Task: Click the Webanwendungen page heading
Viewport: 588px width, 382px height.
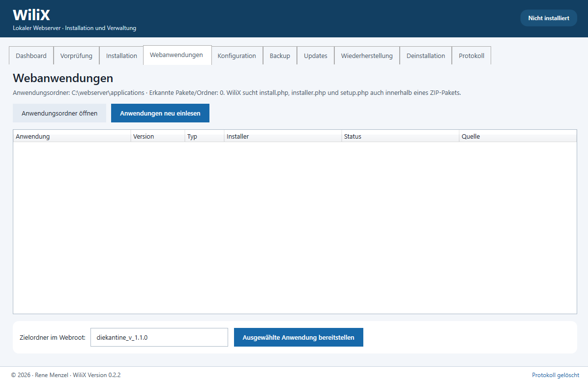Action: [63, 78]
